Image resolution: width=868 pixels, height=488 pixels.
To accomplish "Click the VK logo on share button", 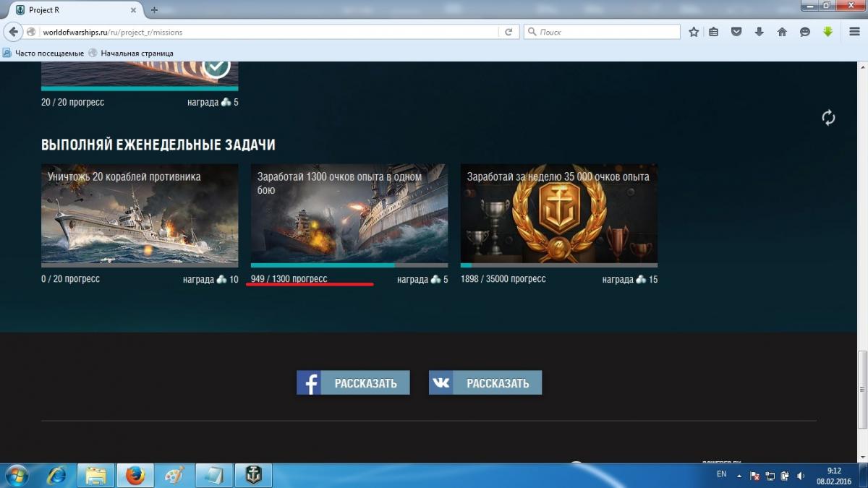I will coord(441,383).
